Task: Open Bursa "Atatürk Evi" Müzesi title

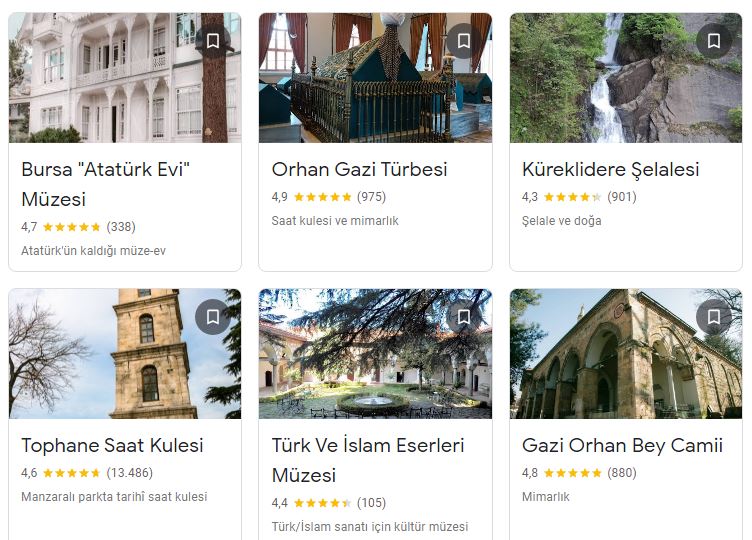Action: pos(106,184)
